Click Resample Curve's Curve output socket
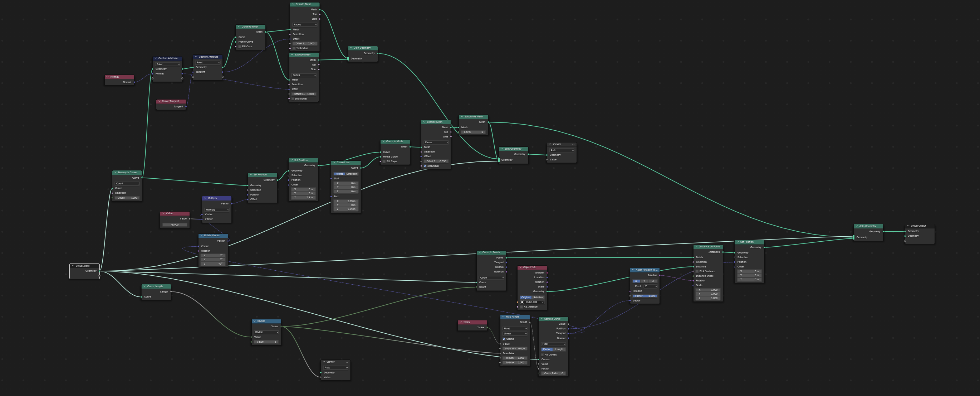 (x=142, y=178)
